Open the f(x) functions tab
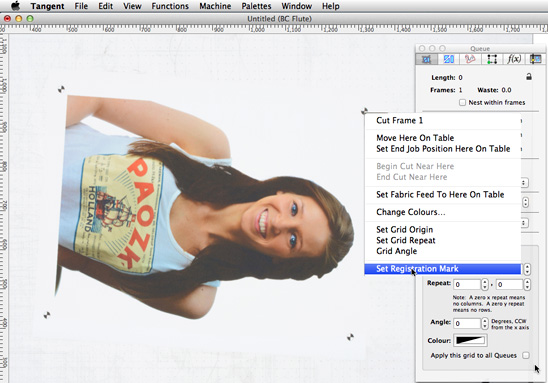 514,59
